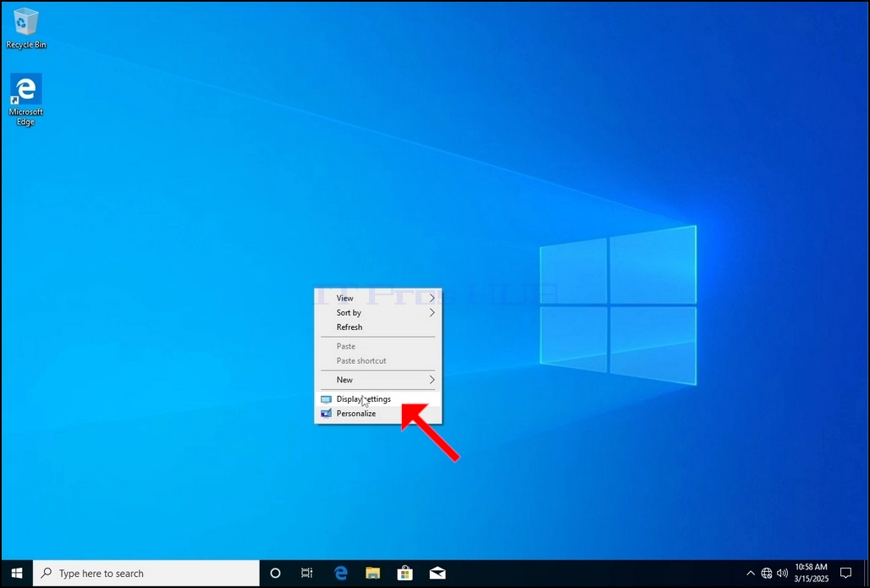Select Display settings in context menu
Image resolution: width=870 pixels, height=588 pixels.
click(378, 399)
